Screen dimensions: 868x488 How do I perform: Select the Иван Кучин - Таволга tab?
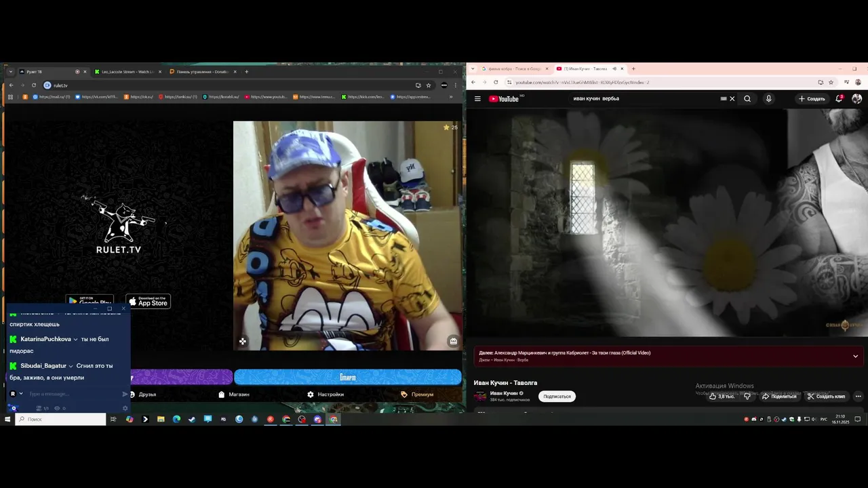click(x=589, y=68)
